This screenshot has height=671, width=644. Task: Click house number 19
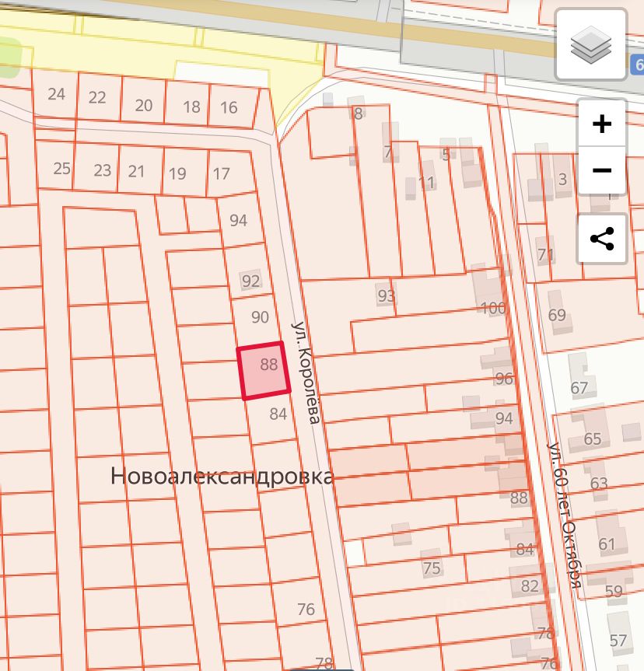tap(177, 173)
